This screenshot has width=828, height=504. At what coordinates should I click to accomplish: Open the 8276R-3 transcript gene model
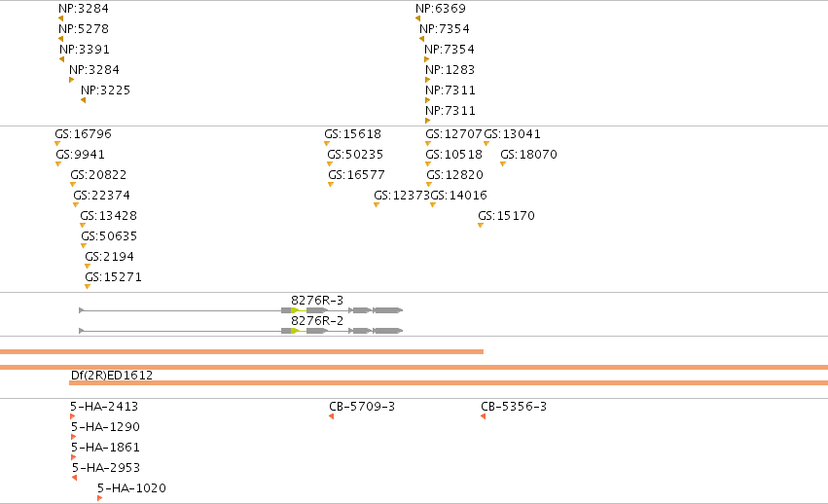click(240, 310)
